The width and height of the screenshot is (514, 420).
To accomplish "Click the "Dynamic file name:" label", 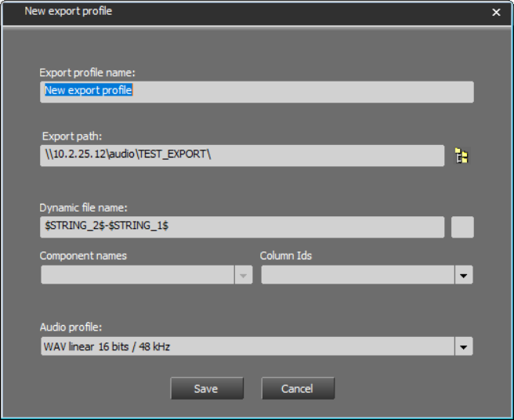I will [83, 208].
